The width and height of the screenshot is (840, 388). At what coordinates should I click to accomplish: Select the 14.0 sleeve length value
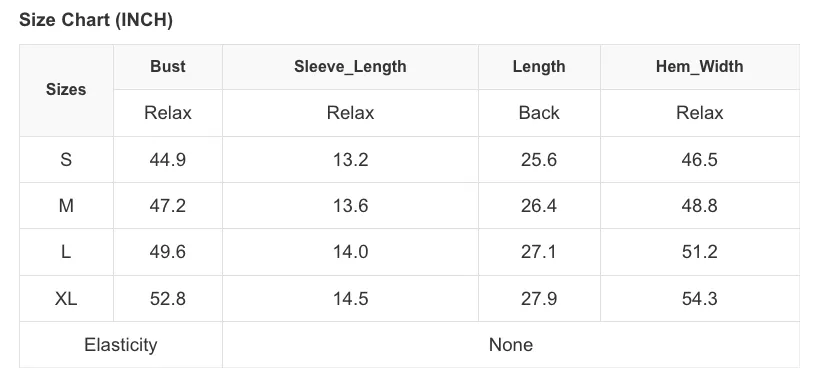tap(350, 252)
